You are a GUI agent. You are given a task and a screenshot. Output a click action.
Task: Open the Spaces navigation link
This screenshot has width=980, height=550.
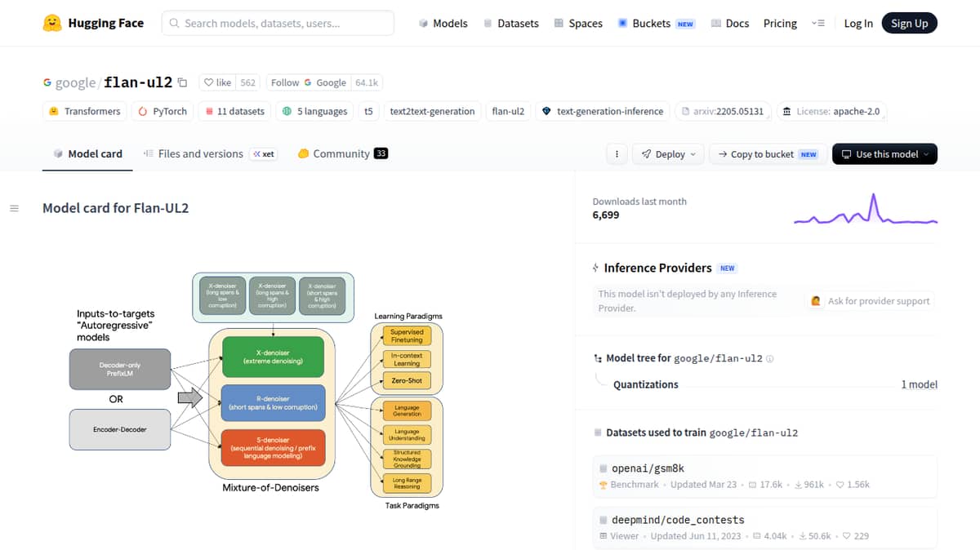(x=578, y=23)
